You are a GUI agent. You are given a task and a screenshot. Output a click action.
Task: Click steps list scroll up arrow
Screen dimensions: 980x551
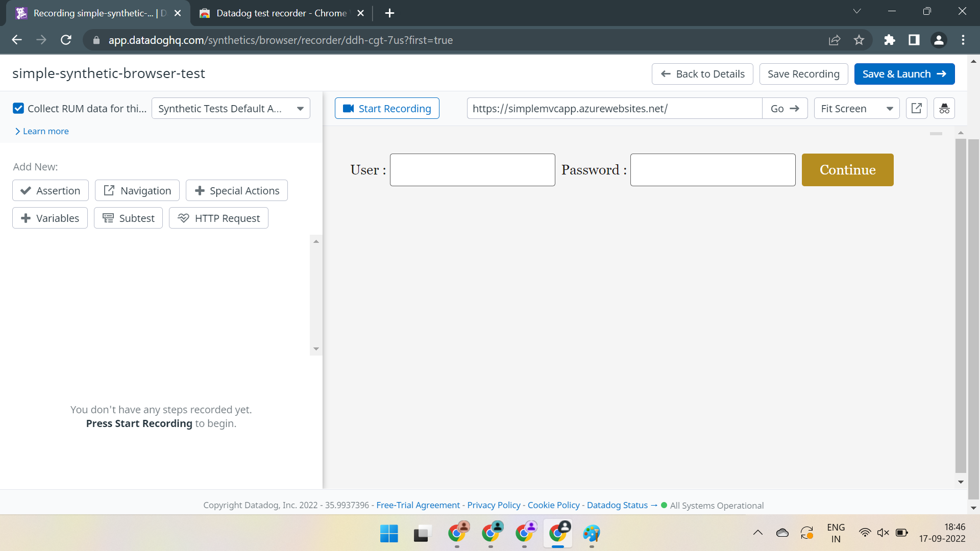point(316,241)
